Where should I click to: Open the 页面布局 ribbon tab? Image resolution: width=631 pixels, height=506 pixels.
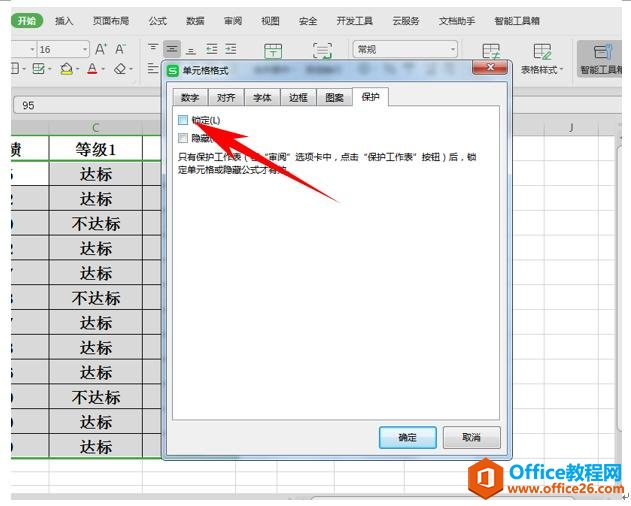click(x=111, y=21)
